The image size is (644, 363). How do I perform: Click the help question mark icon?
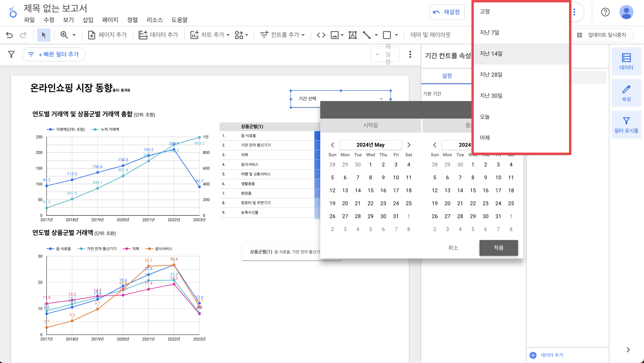[605, 12]
